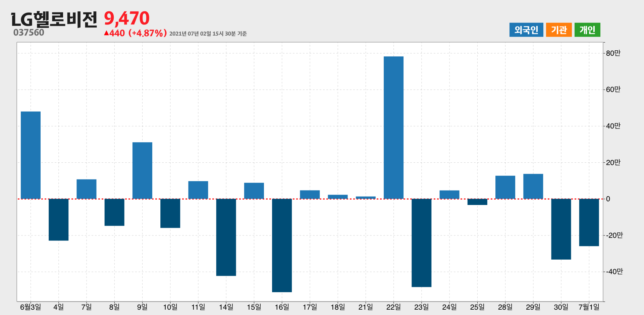Screen dimensions: 644x315
Task: Select the 개인 investor tab
Action: (587, 30)
